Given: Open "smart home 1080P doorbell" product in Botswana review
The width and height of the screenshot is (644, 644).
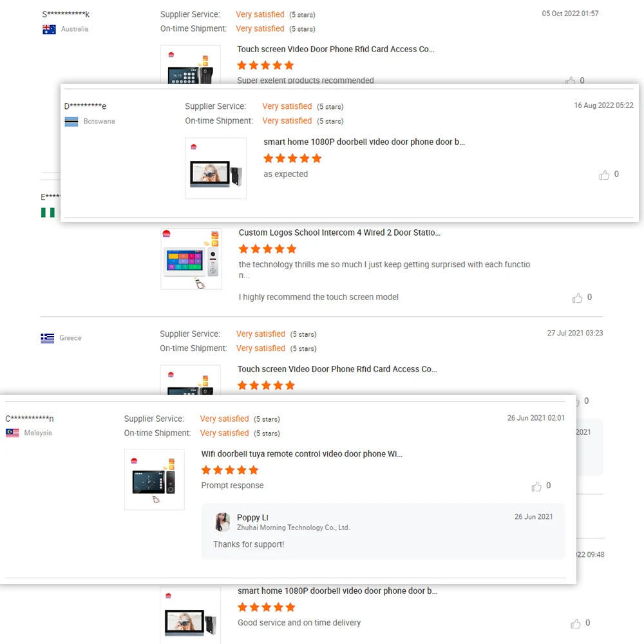Looking at the screenshot, I should [364, 142].
